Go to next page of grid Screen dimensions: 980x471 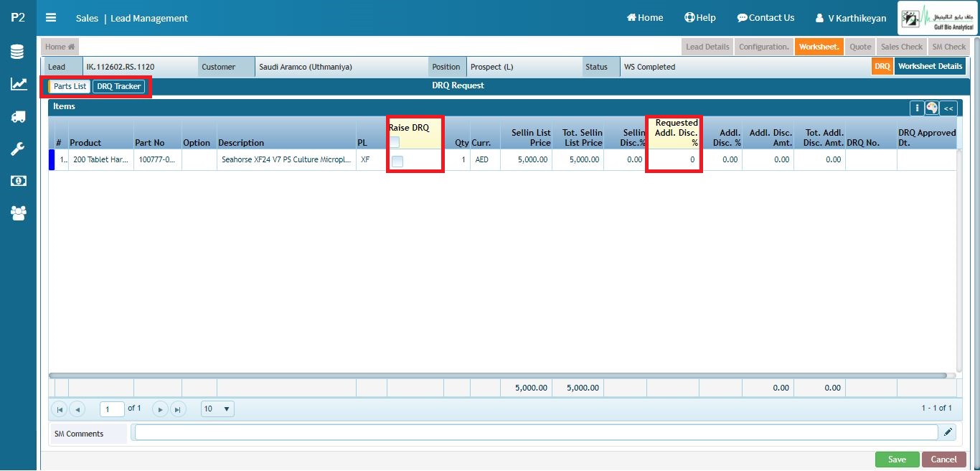click(161, 409)
